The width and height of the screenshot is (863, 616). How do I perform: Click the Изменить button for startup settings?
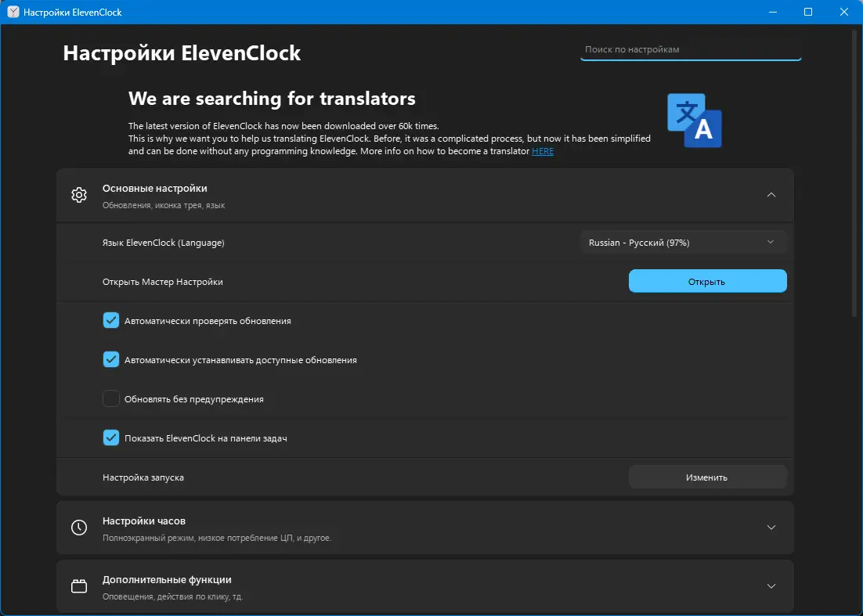click(x=707, y=477)
